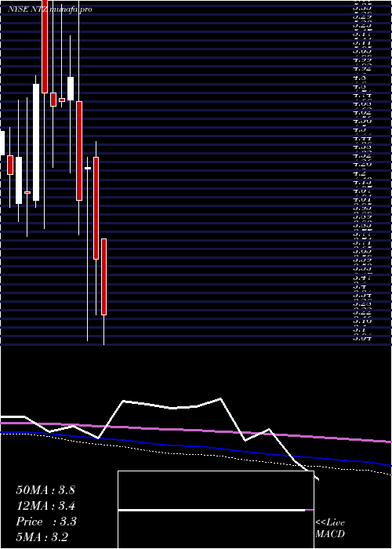The image size is (392, 549).
Task: Click the 'Price : 3.3' readout
Action: [x=46, y=522]
